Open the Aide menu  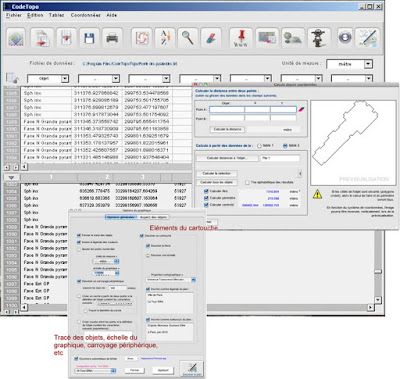click(x=112, y=15)
